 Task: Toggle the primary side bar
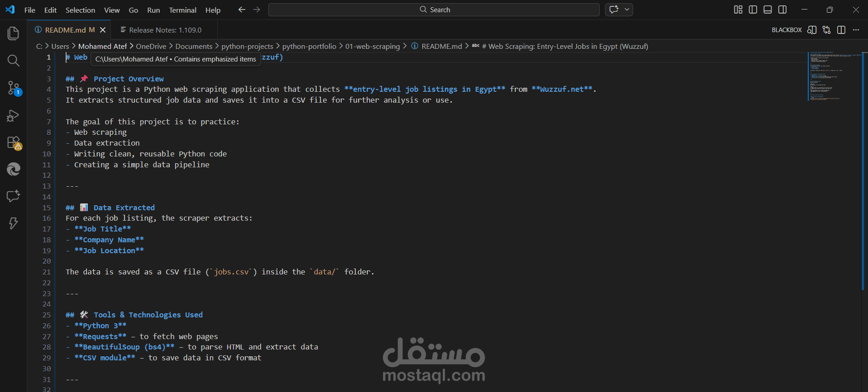(753, 9)
